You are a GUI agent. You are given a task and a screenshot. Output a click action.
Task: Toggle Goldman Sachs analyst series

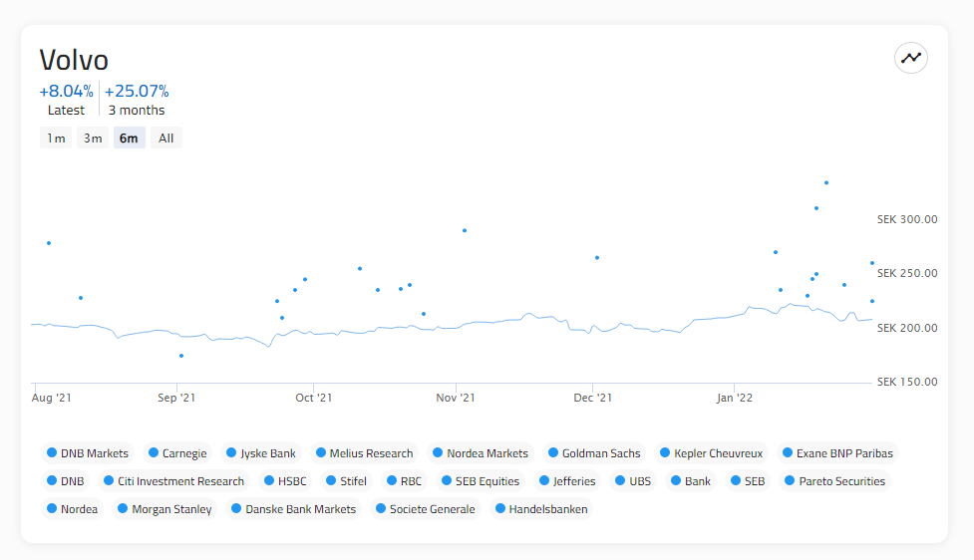(594, 453)
